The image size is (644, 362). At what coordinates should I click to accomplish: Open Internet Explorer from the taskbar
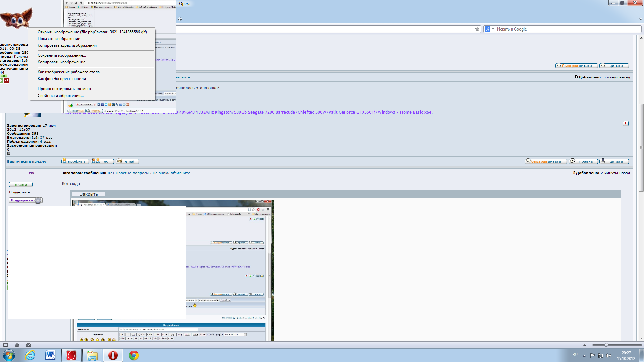coord(30,355)
